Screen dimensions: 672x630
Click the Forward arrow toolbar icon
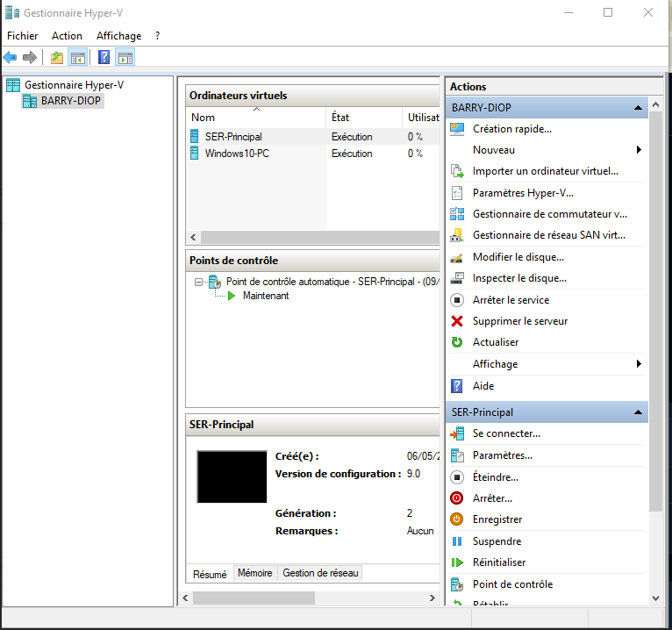(30, 57)
